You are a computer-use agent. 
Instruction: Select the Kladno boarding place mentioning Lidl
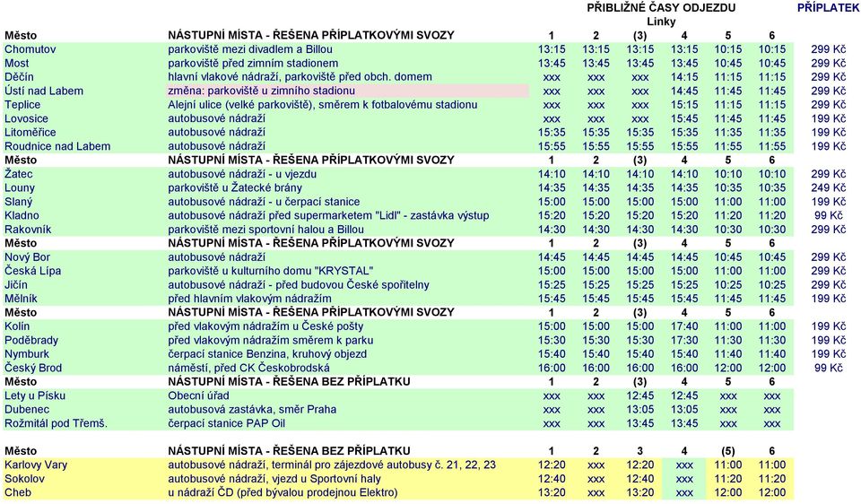(x=328, y=216)
